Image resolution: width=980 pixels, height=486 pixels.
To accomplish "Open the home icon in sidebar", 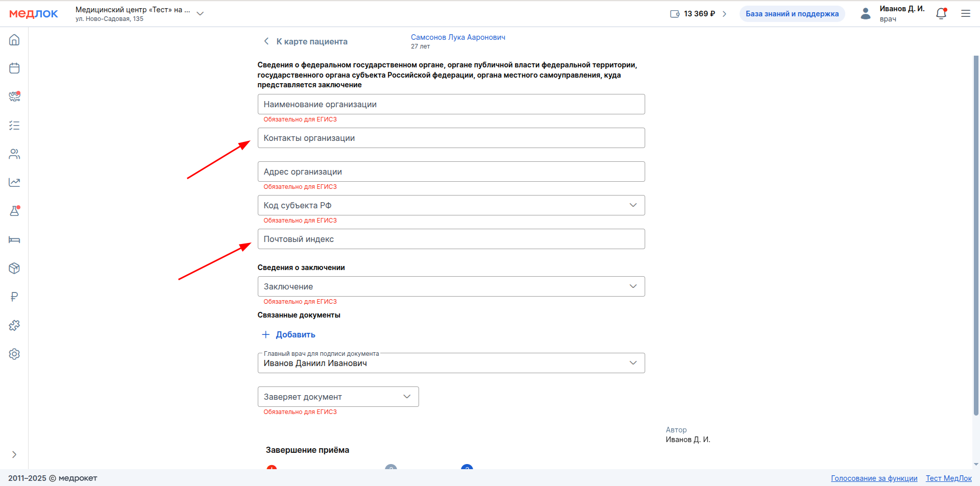I will point(14,40).
